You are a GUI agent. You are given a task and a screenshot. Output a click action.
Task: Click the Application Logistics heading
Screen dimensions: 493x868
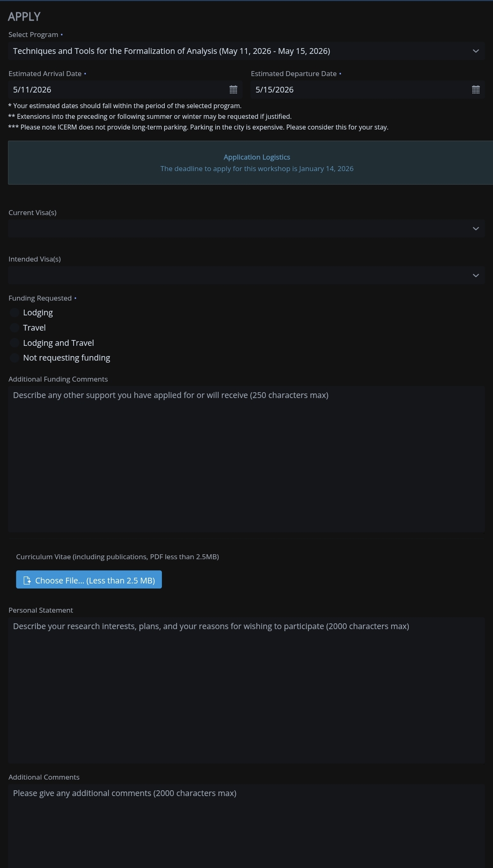pos(257,157)
